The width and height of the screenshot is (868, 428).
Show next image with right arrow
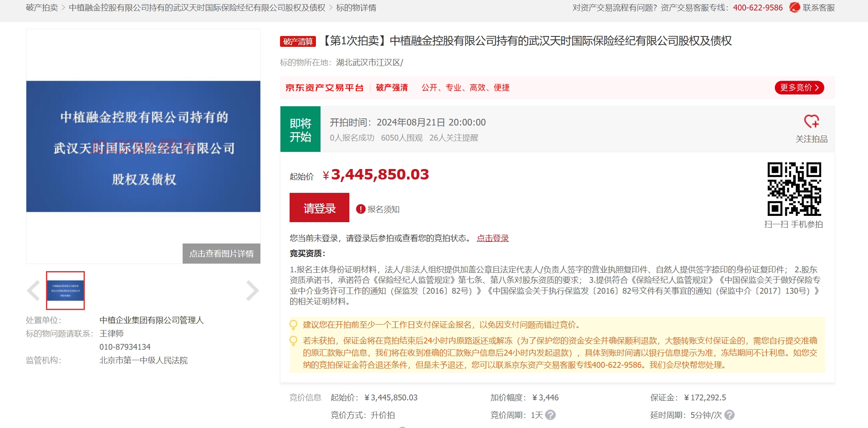click(252, 290)
